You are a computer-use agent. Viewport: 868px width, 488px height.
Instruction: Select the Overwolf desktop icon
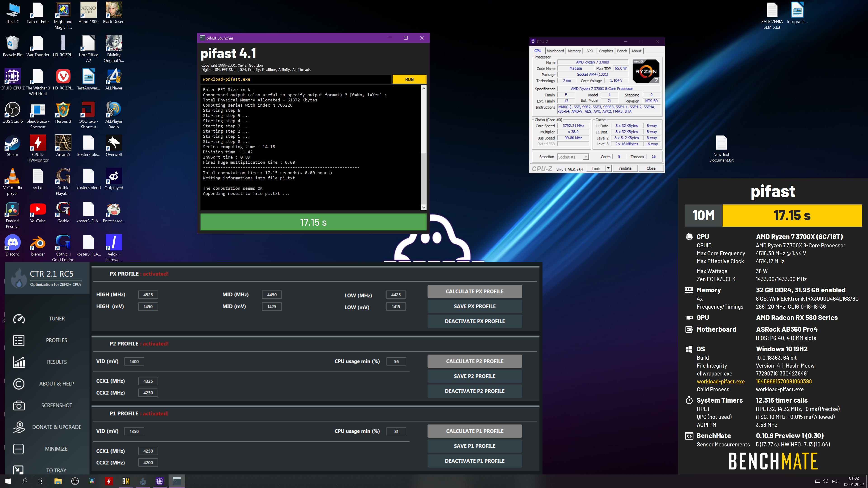[x=113, y=146]
